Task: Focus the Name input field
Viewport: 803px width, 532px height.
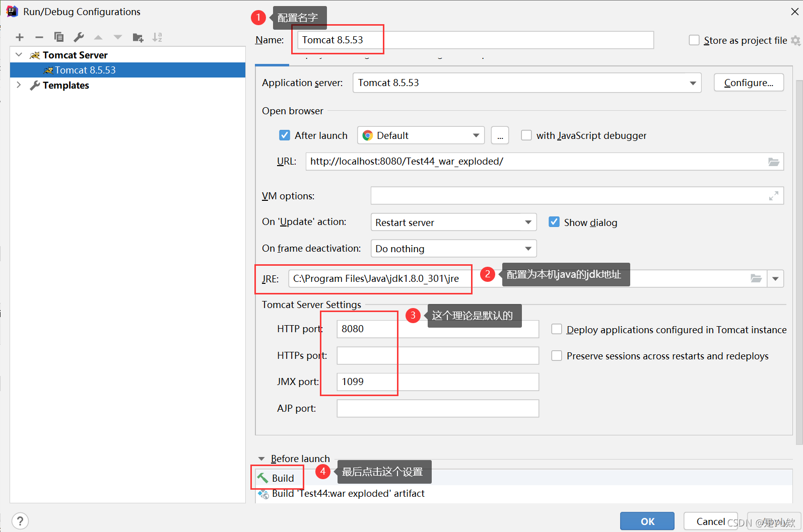Action: coord(476,40)
